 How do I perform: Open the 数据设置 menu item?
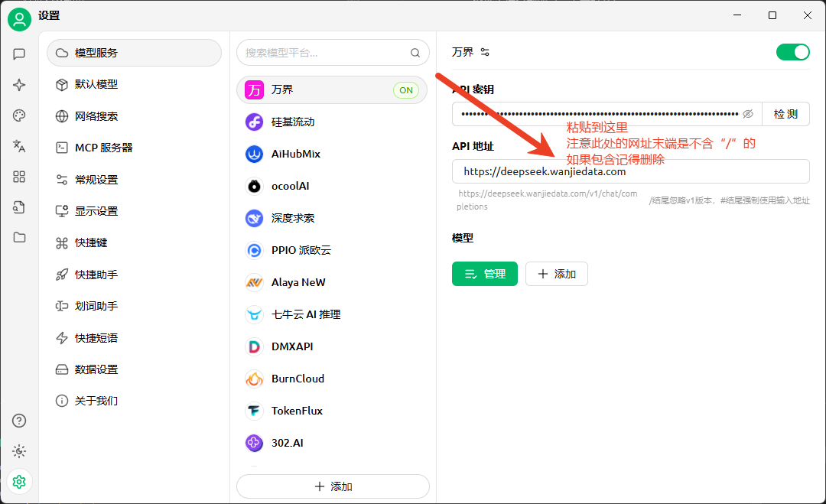pyautogui.click(x=135, y=369)
